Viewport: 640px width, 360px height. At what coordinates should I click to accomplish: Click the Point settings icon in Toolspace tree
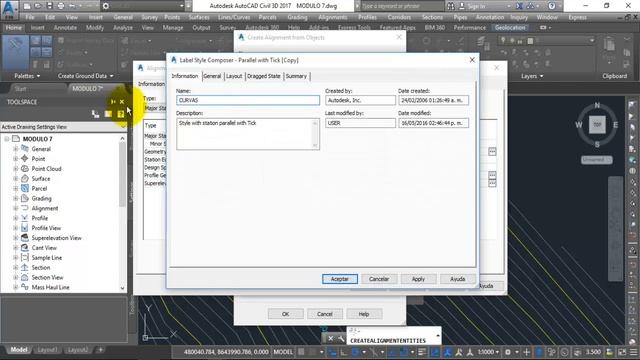pos(24,158)
